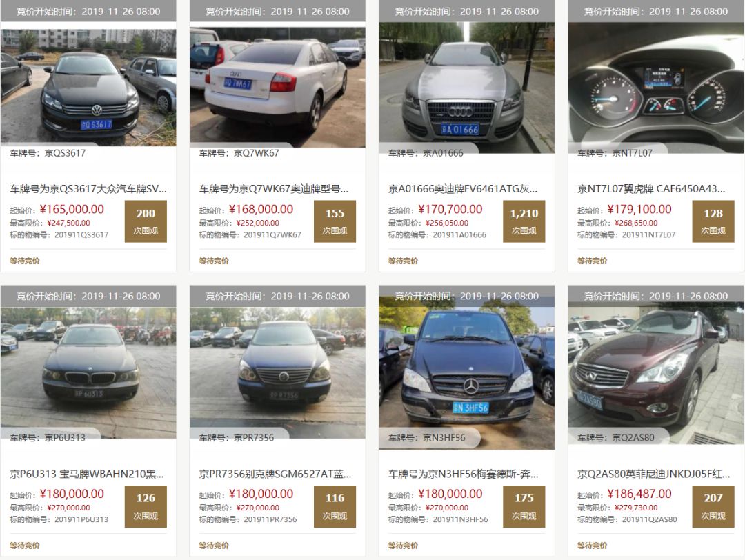Viewport: 745px width, 560px height.
Task: Click the 207 次围观 views badge
Action: point(713,506)
